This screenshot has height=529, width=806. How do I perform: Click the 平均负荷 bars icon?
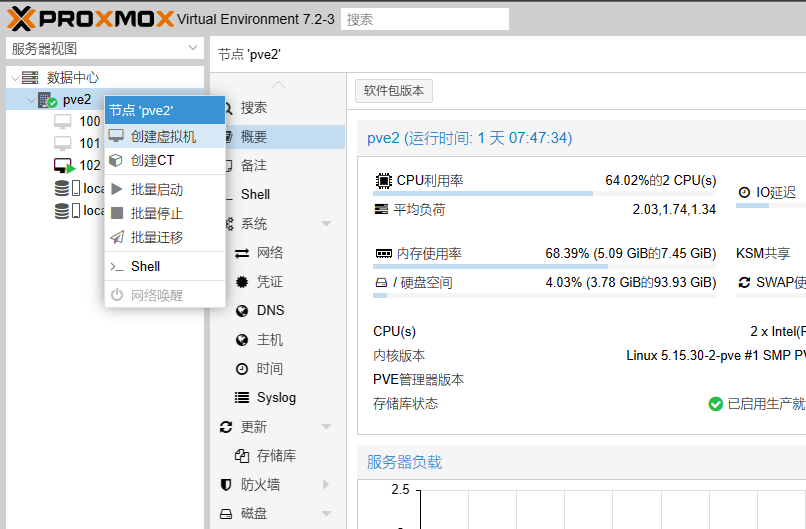tap(381, 209)
